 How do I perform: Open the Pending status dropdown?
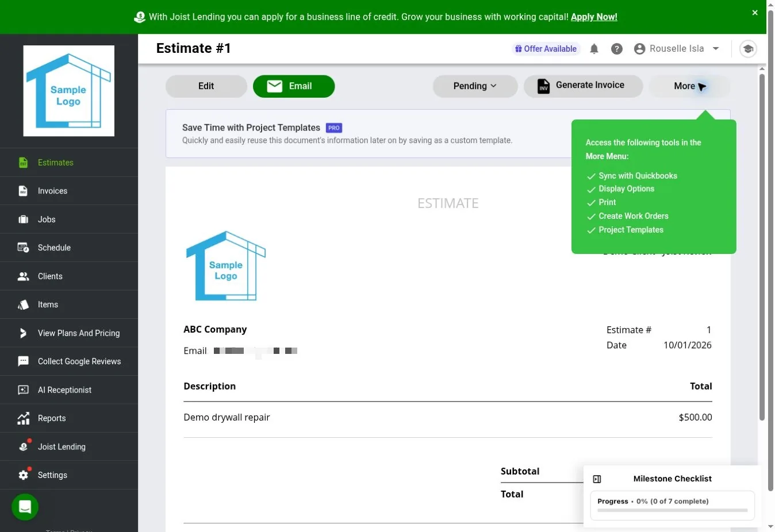[x=475, y=86]
